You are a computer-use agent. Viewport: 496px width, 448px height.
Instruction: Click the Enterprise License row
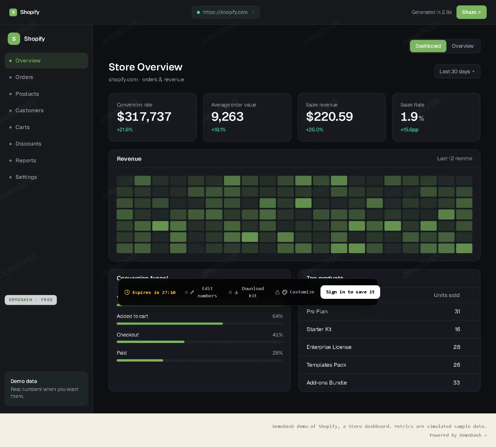click(389, 347)
